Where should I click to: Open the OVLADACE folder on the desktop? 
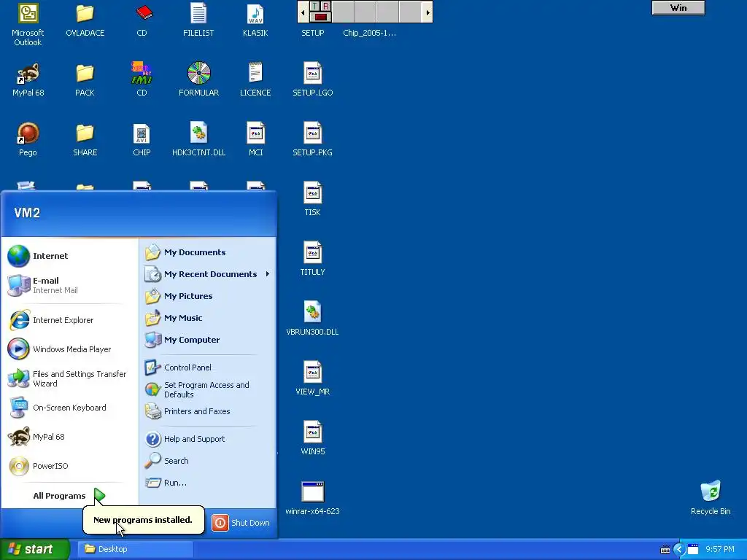coord(85,21)
